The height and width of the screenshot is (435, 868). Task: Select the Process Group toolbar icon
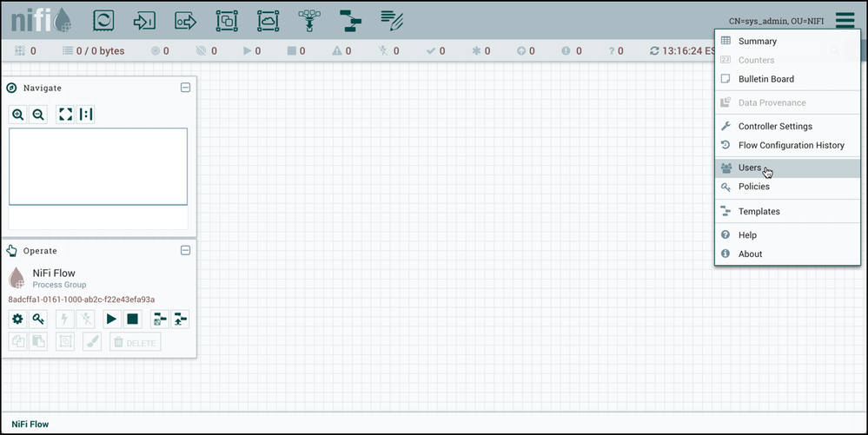pyautogui.click(x=227, y=21)
